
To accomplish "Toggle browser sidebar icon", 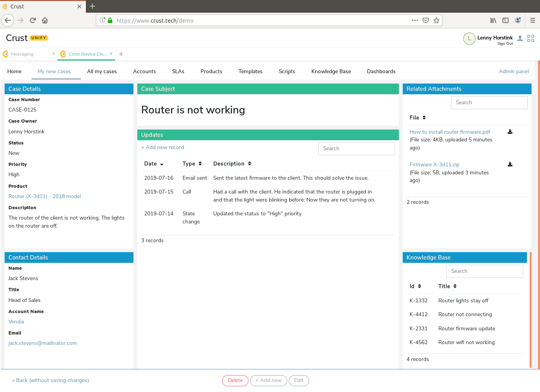I will click(x=505, y=20).
